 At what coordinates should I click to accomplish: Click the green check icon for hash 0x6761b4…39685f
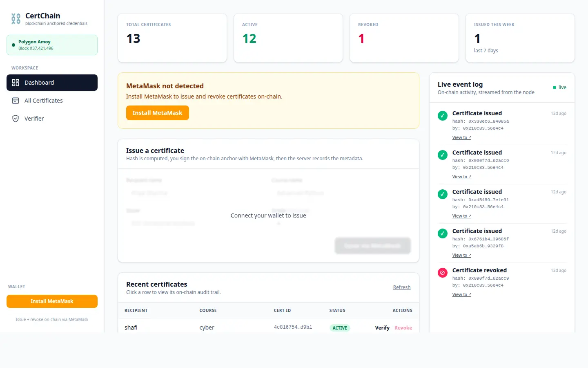pyautogui.click(x=443, y=233)
